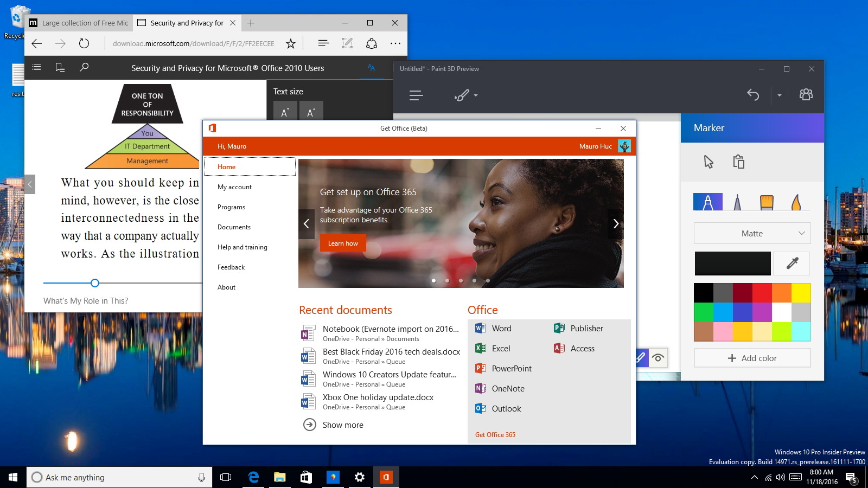Select the flat orange brush in Paint 3D
The height and width of the screenshot is (488, 868).
click(767, 202)
